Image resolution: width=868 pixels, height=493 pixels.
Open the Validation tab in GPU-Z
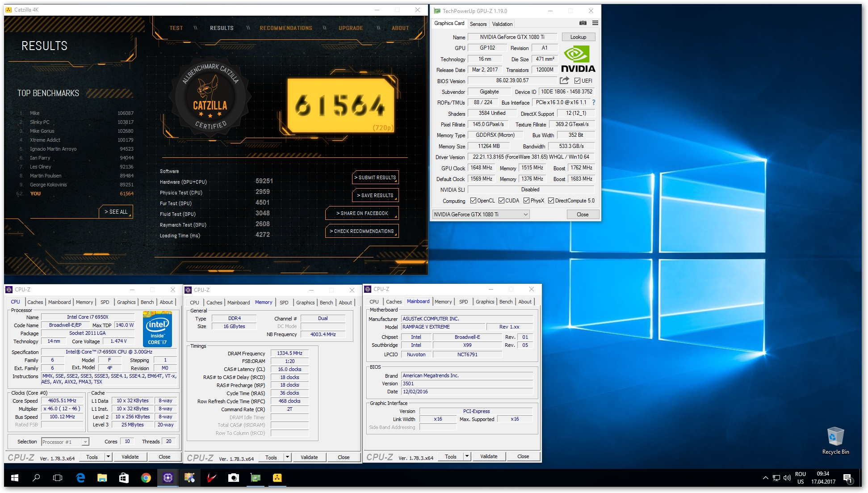point(502,24)
